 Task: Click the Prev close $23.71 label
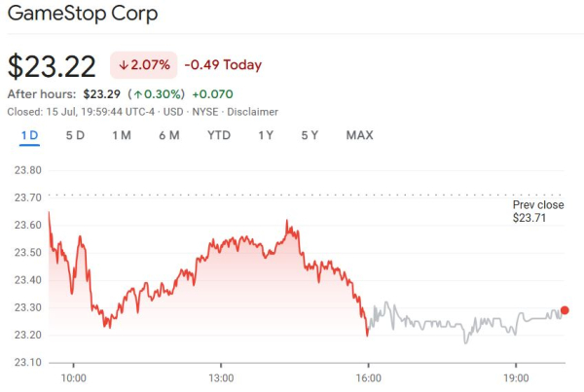click(x=537, y=212)
